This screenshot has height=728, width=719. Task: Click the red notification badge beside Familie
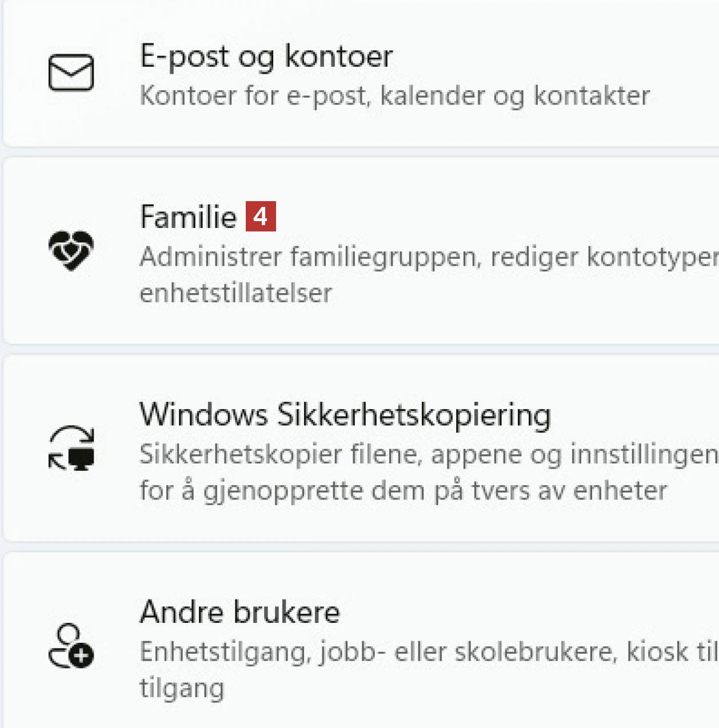(x=261, y=217)
